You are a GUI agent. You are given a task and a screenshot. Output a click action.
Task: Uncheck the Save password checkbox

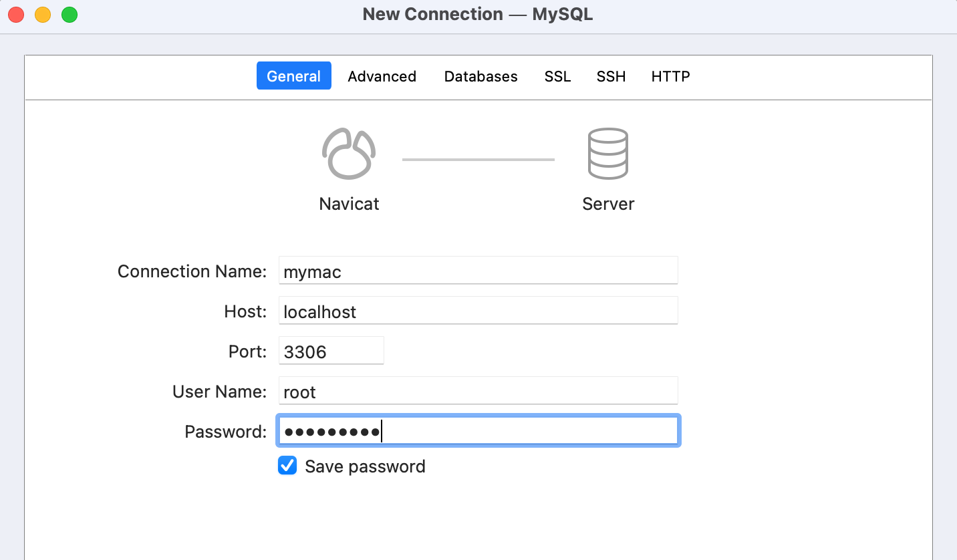[287, 466]
